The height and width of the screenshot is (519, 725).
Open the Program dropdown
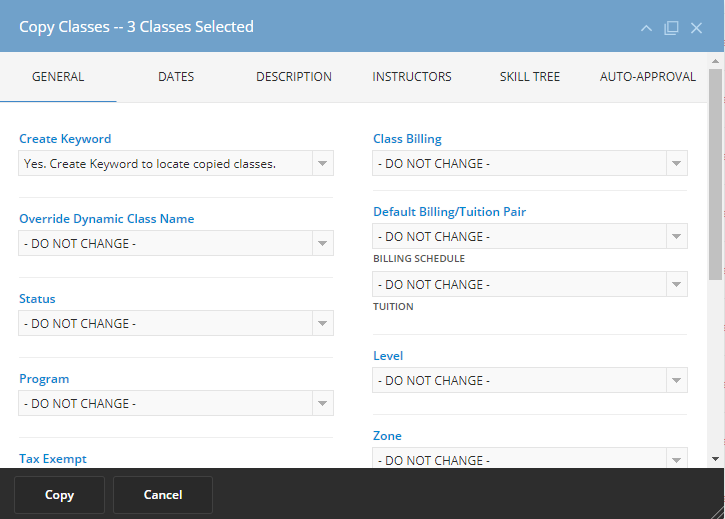point(176,403)
